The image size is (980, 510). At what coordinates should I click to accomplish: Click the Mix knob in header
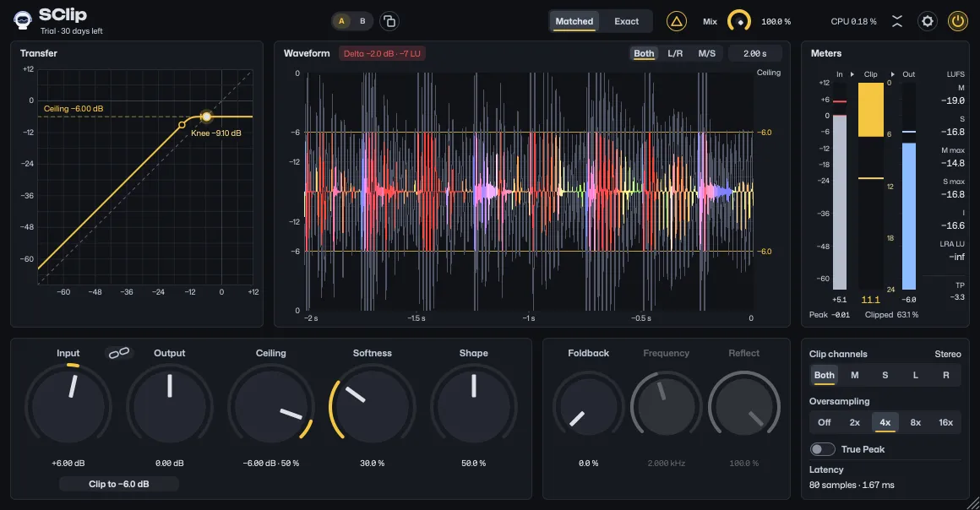(x=739, y=21)
